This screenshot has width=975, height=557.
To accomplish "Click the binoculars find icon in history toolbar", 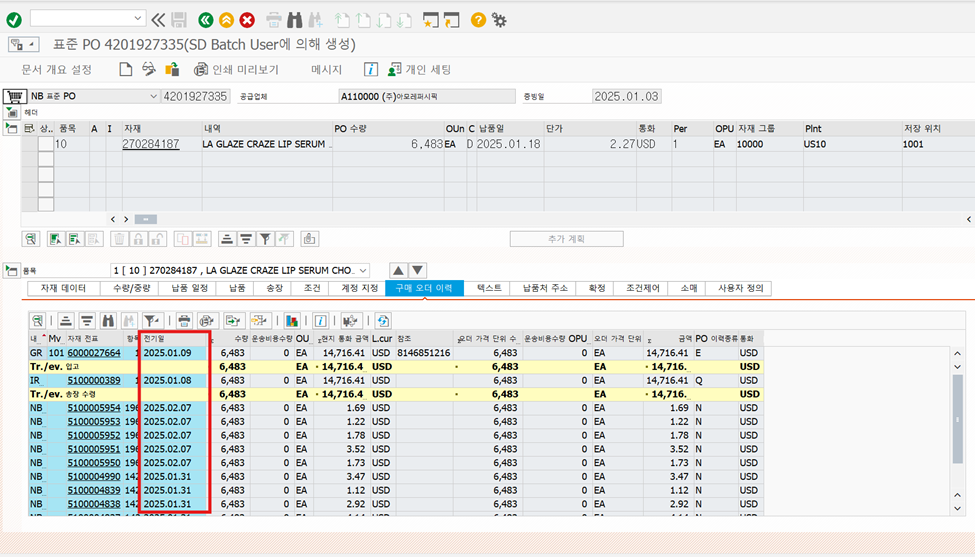I will pos(108,321).
